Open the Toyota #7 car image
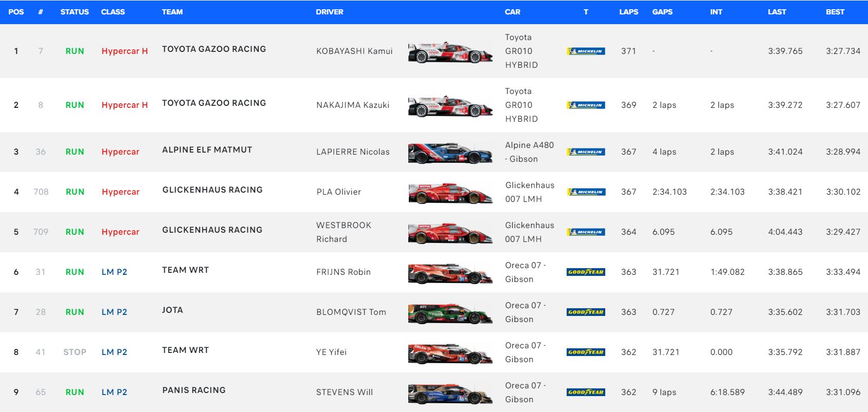The image size is (868, 412). [450, 52]
